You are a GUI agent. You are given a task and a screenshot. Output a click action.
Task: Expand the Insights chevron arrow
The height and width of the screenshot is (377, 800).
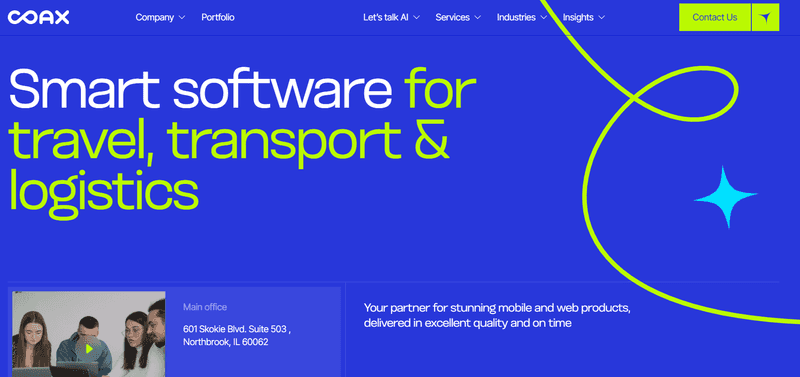[602, 17]
